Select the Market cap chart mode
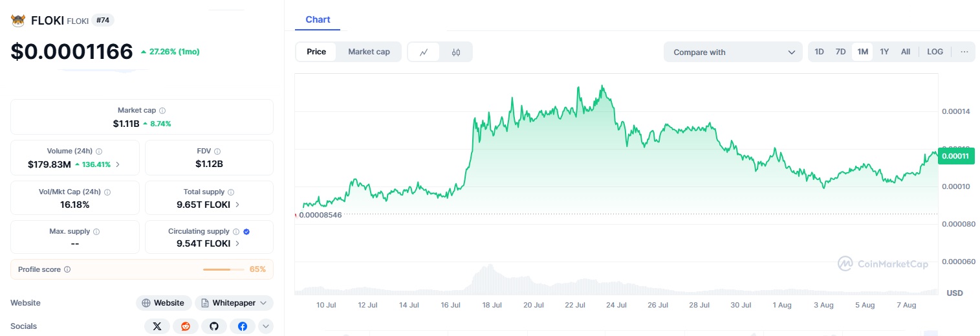Image resolution: width=980 pixels, height=336 pixels. (369, 52)
